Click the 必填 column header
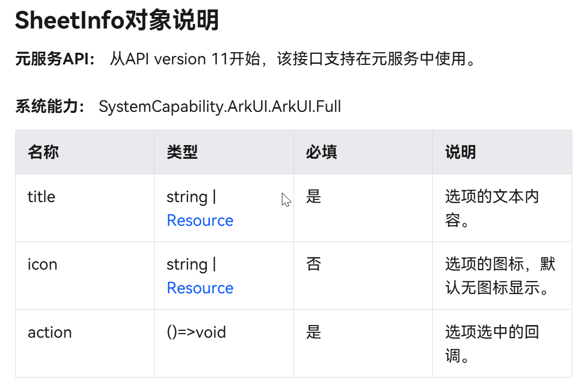 (x=321, y=152)
